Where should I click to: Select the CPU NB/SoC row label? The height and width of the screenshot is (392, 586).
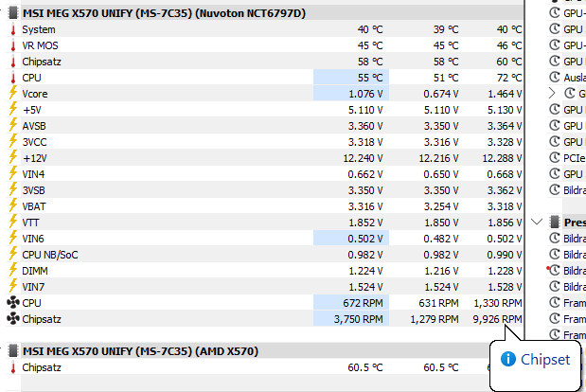[50, 255]
